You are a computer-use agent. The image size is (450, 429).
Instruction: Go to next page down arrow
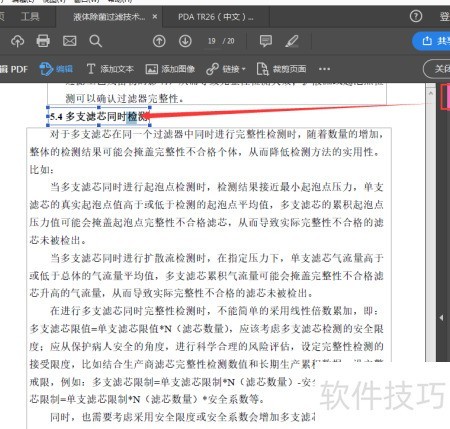pyautogui.click(x=185, y=41)
